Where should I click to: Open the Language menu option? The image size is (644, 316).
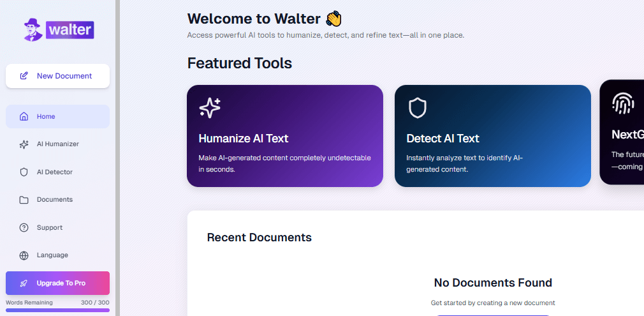point(57,255)
